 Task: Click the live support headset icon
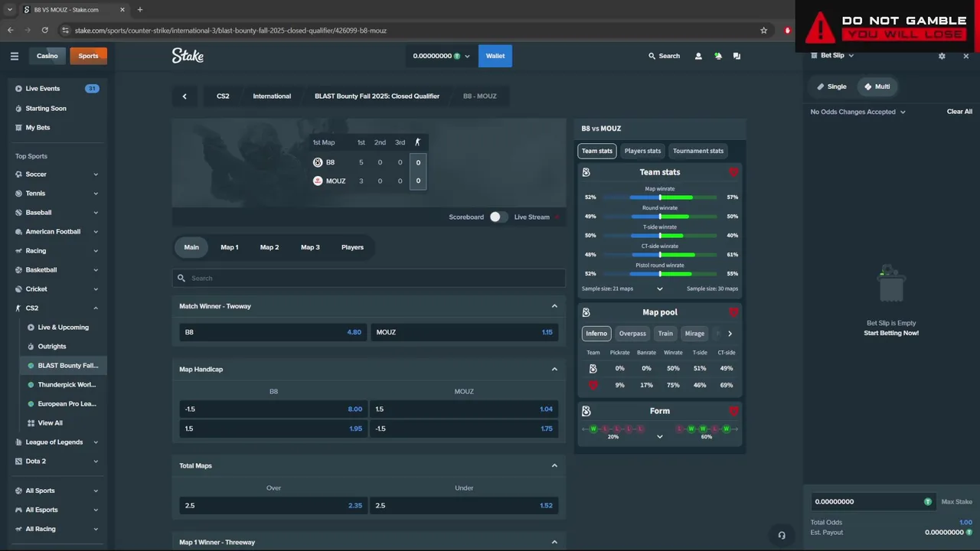(x=782, y=536)
